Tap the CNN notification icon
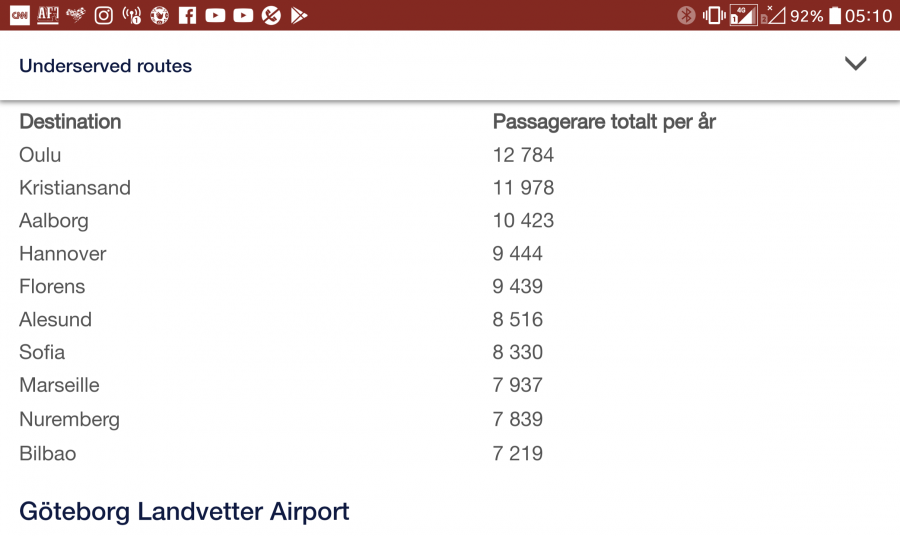Screen dimensions: 900x536 click(x=19, y=15)
